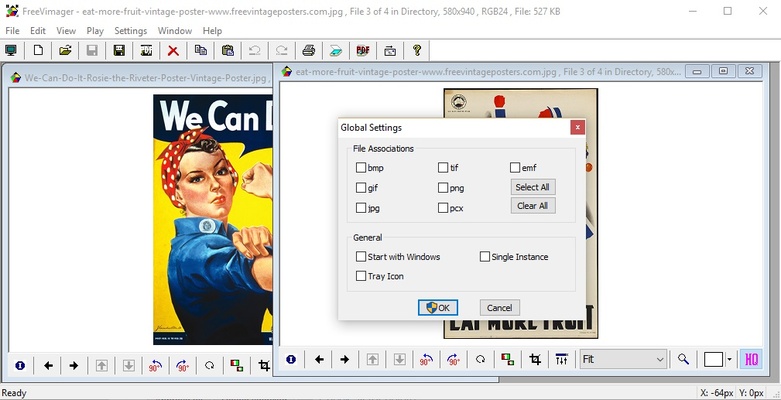Open the View menu

click(x=66, y=31)
